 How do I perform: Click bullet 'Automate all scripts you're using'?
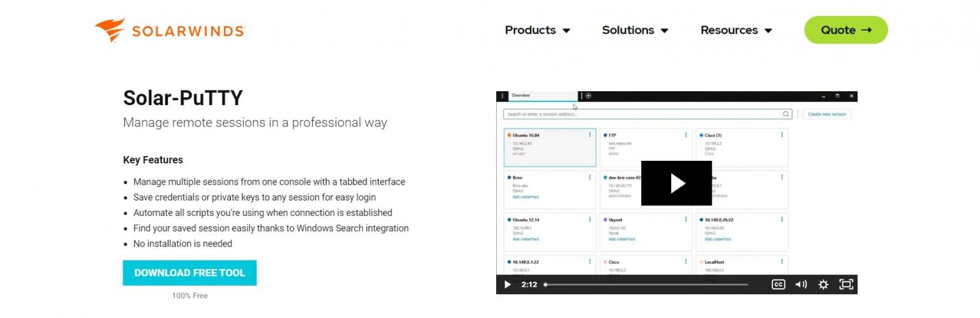click(x=263, y=213)
